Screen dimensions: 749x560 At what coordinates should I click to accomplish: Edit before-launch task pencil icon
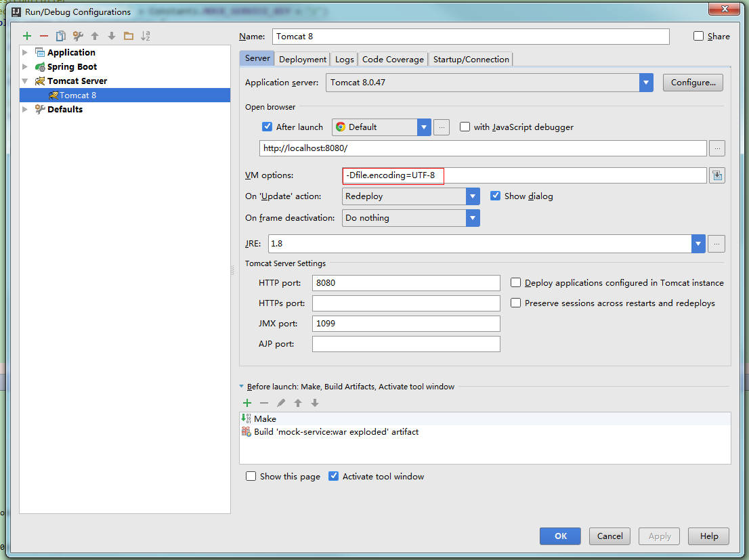[x=281, y=404]
